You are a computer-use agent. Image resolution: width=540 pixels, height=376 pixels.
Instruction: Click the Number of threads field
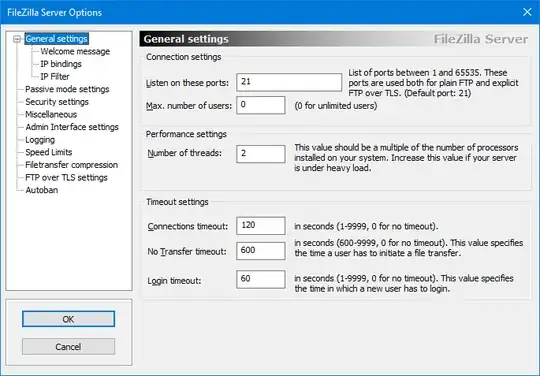tap(261, 154)
